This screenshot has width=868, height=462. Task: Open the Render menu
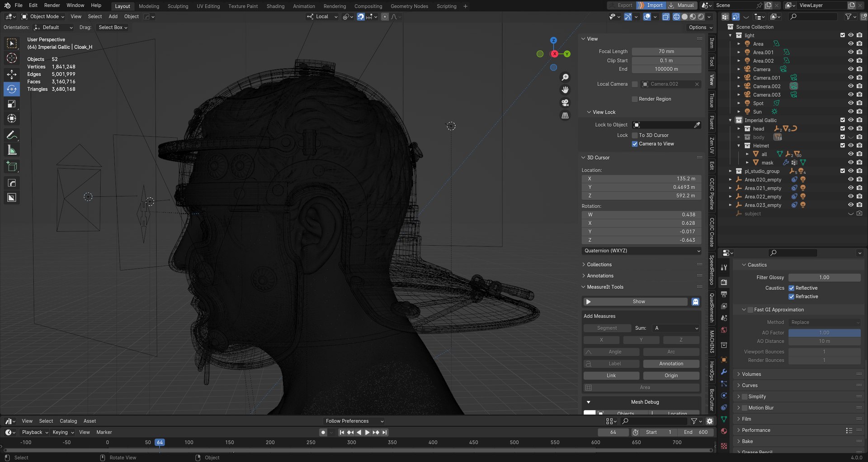pos(52,5)
